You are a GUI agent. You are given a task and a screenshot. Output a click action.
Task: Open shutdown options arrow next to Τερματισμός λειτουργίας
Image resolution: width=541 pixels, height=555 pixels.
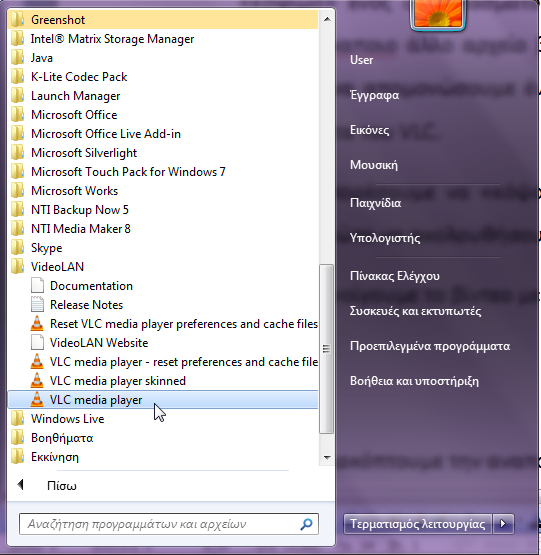[x=503, y=523]
